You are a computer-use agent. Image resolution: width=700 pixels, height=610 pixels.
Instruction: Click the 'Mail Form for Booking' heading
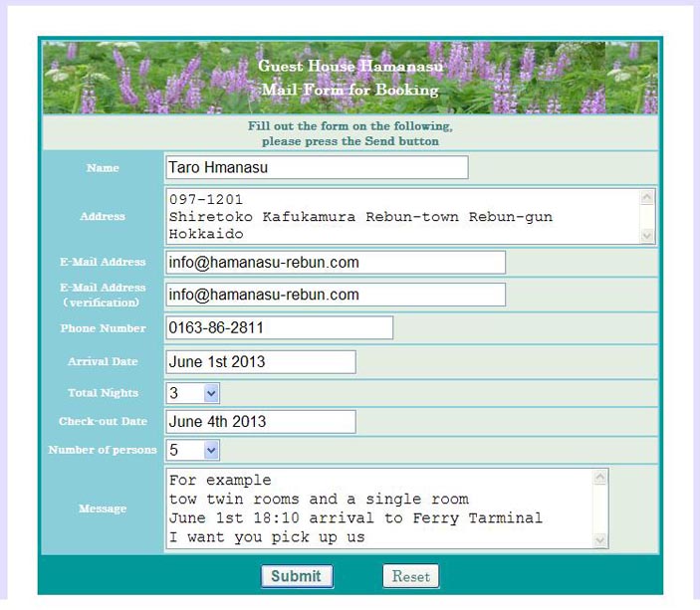click(350, 90)
